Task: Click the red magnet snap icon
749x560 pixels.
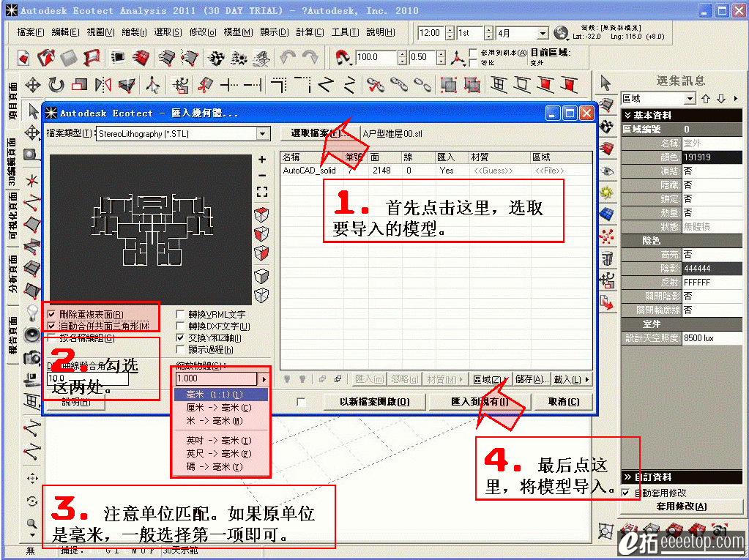Action: (x=341, y=58)
